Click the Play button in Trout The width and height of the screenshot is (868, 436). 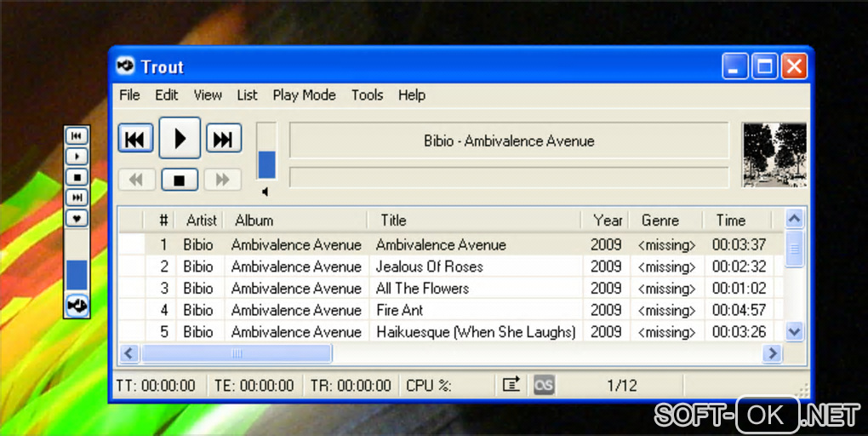180,138
